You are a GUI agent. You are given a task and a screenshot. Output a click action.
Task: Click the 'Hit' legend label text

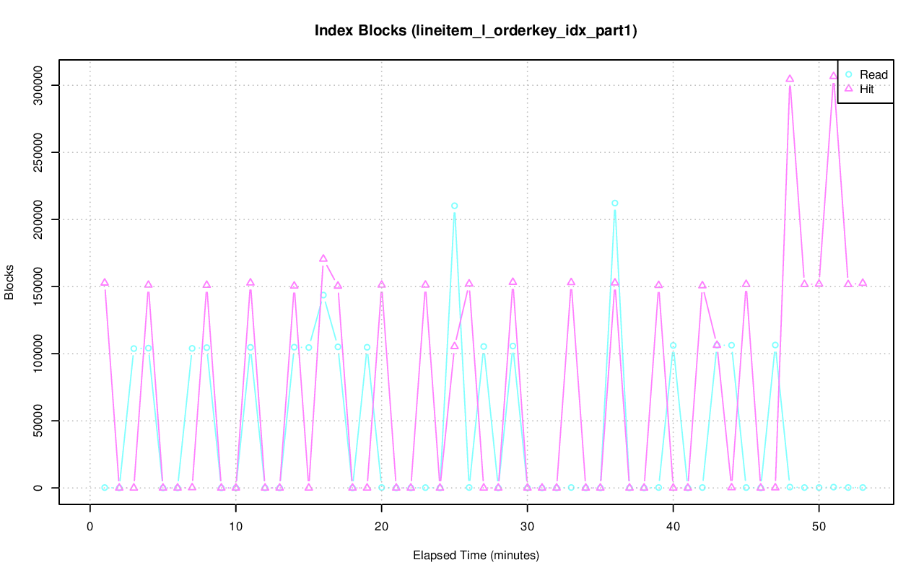(x=867, y=89)
